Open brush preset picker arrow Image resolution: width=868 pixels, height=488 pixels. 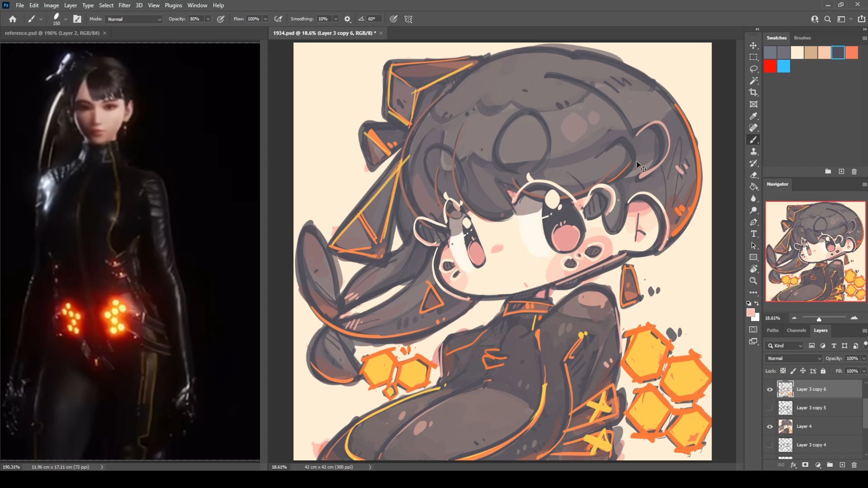tap(66, 19)
